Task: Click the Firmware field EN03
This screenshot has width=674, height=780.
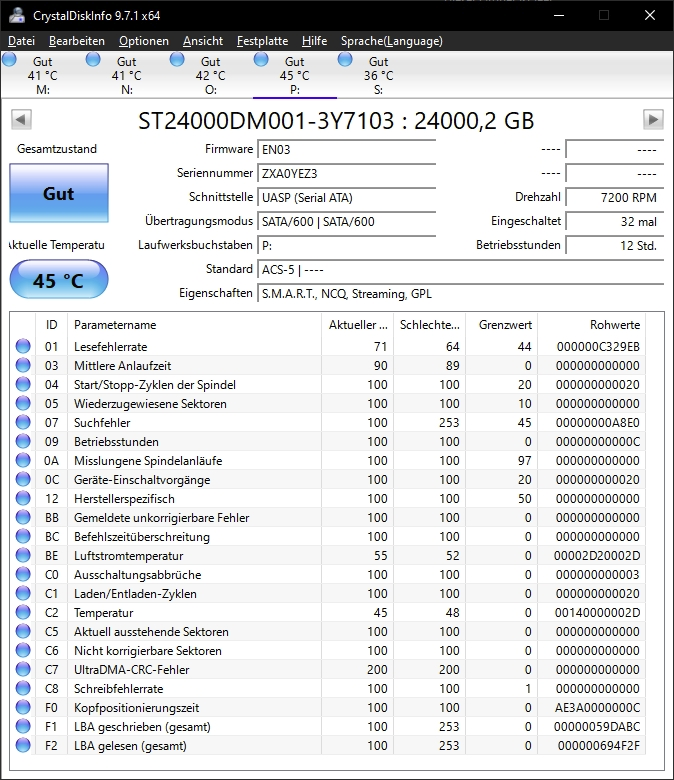Action: pyautogui.click(x=347, y=149)
